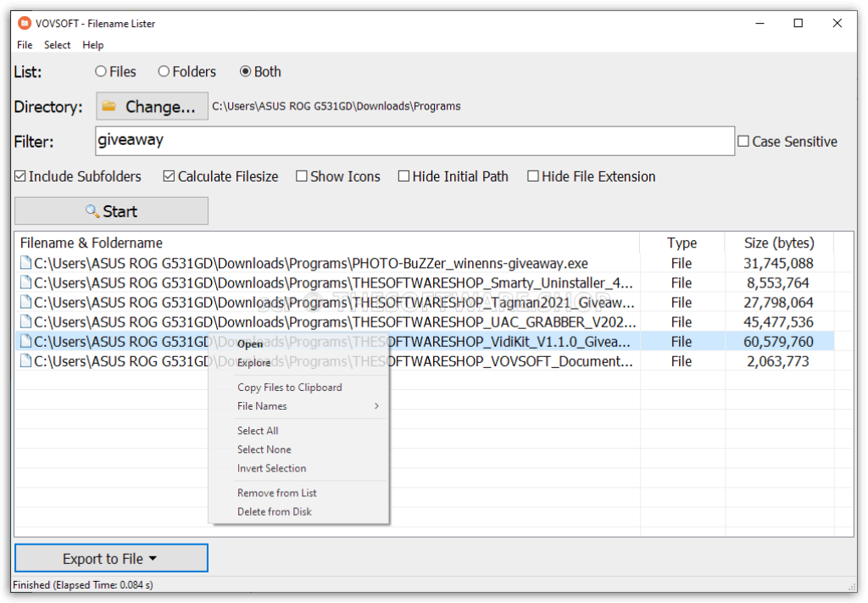868x603 pixels.
Task: Maximize the Filename Lister window
Action: click(798, 23)
